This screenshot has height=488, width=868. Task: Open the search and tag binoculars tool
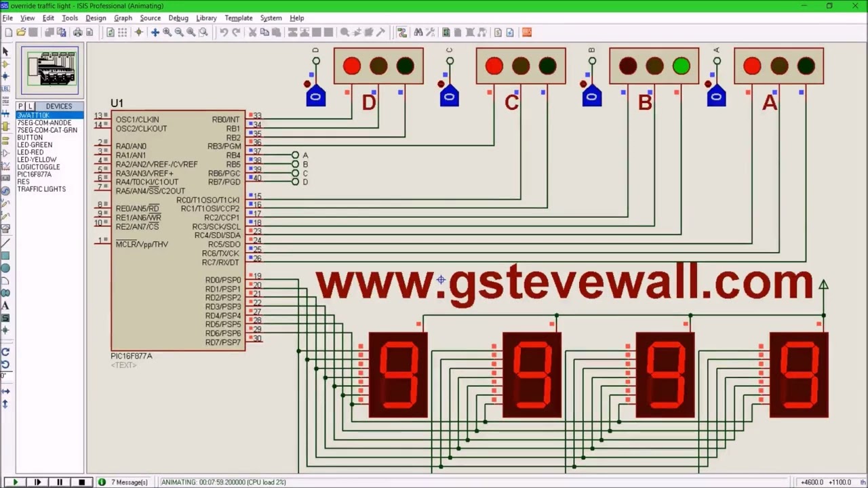(x=418, y=32)
